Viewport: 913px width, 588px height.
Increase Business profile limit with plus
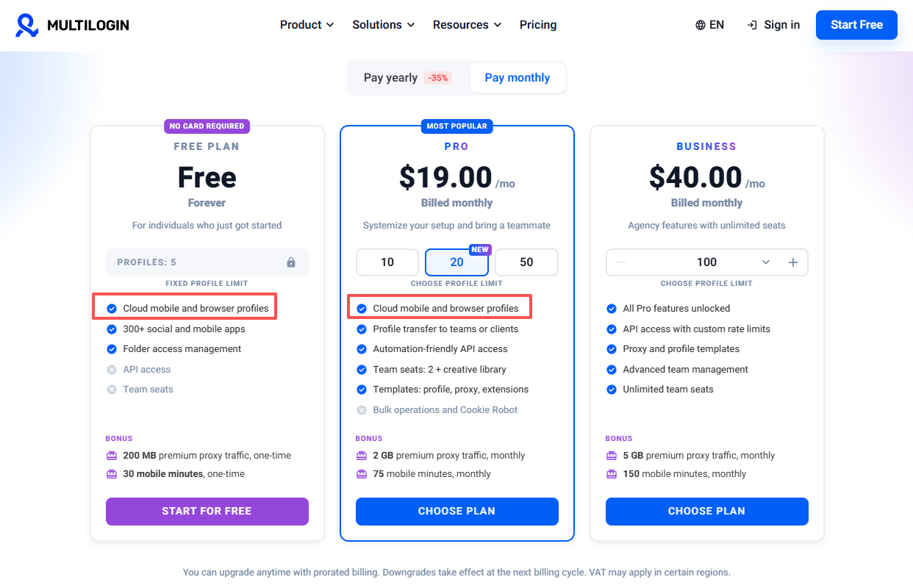click(793, 262)
